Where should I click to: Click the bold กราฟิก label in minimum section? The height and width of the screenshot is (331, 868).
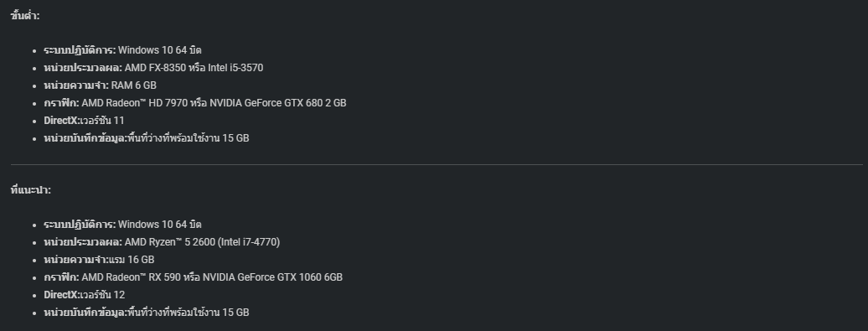pos(61,103)
